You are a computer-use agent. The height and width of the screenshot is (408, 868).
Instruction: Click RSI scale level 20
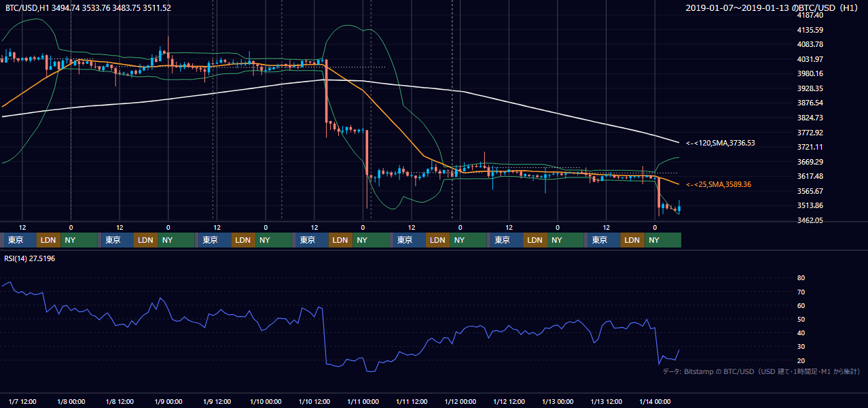pos(801,360)
